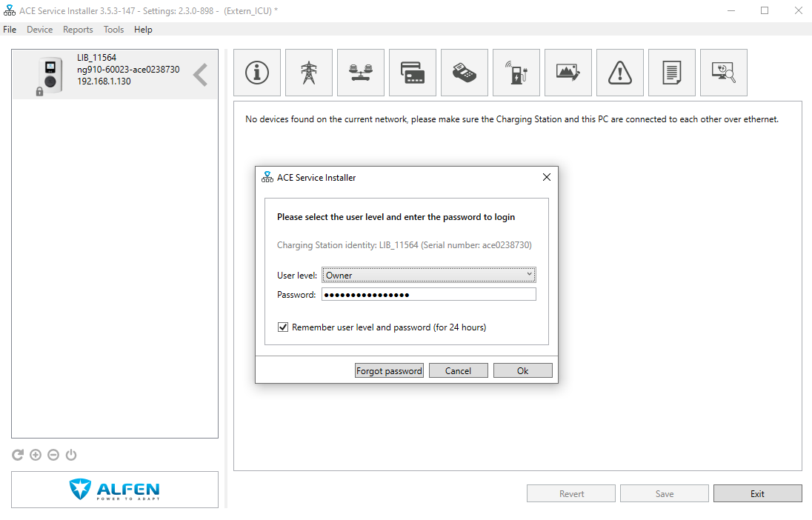The width and height of the screenshot is (812, 520).
Task: Click the Save button
Action: 665,493
